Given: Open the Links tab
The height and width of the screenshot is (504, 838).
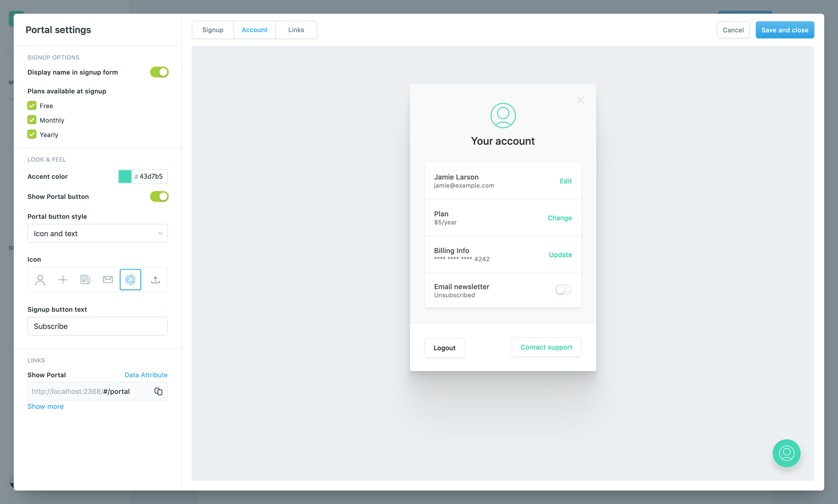Looking at the screenshot, I should pos(296,30).
